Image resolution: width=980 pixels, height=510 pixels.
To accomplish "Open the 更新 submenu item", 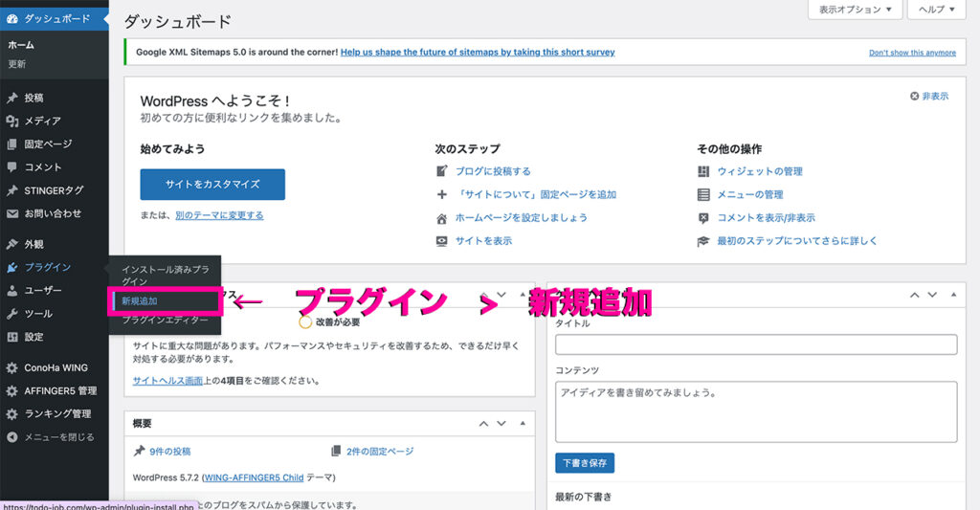I will click(17, 64).
